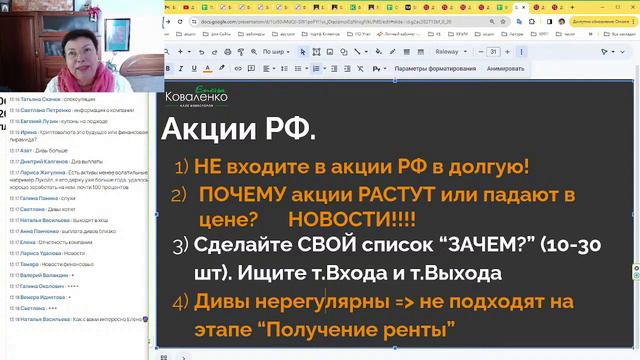The image size is (640, 360).
Task: Click Лариса Жигулина's chat message about Лукойл
Action: [78, 180]
